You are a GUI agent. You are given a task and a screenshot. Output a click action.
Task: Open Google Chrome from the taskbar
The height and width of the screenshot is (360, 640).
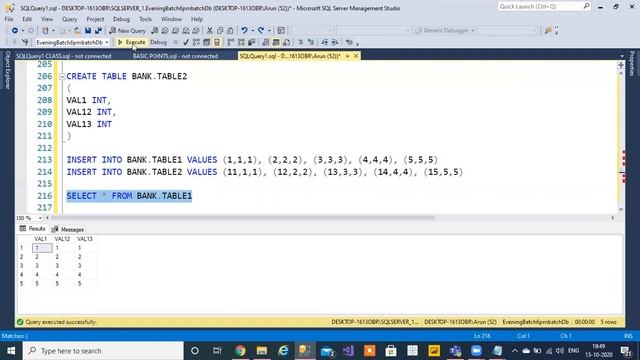[240, 351]
